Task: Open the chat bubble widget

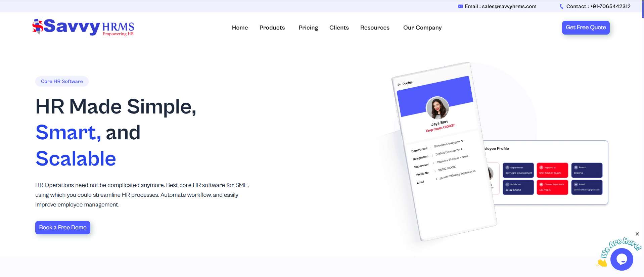Action: coord(622,259)
